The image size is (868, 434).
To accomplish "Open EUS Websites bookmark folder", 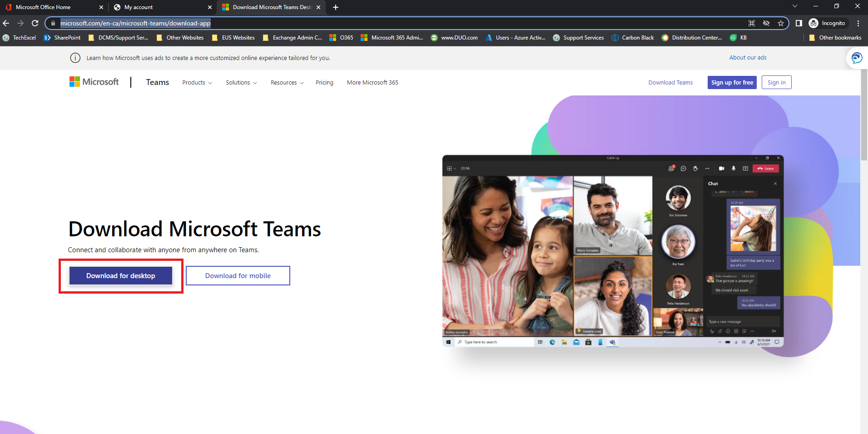I will tap(233, 38).
